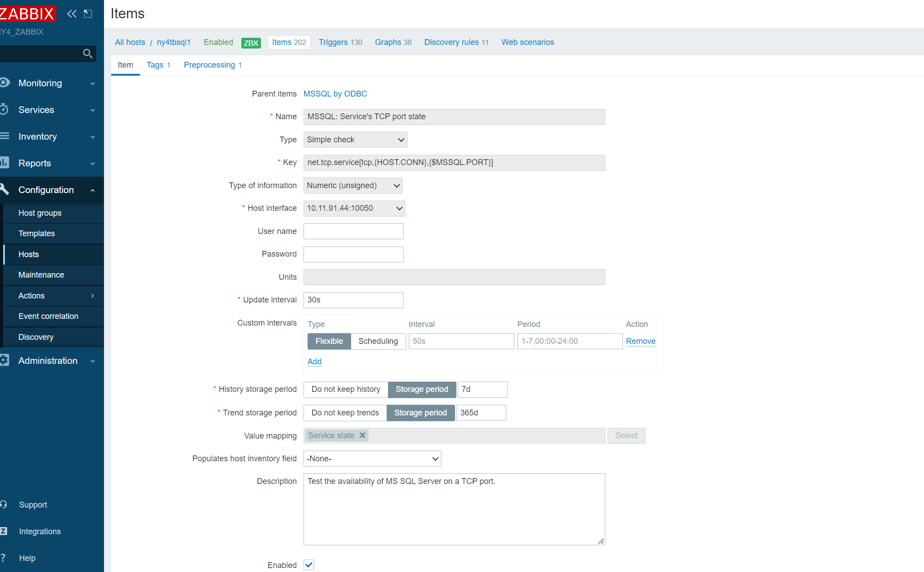The width and height of the screenshot is (924, 572).
Task: Click the Update interval field
Action: click(x=353, y=300)
